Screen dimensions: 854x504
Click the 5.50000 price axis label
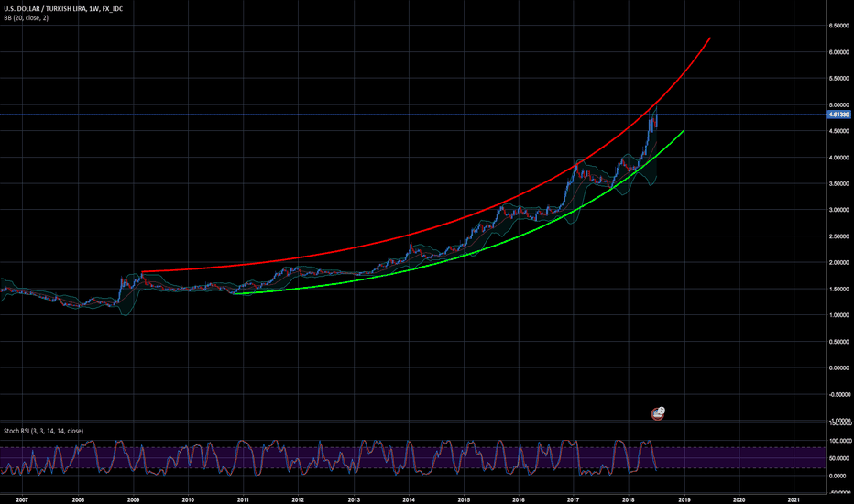[x=838, y=79]
